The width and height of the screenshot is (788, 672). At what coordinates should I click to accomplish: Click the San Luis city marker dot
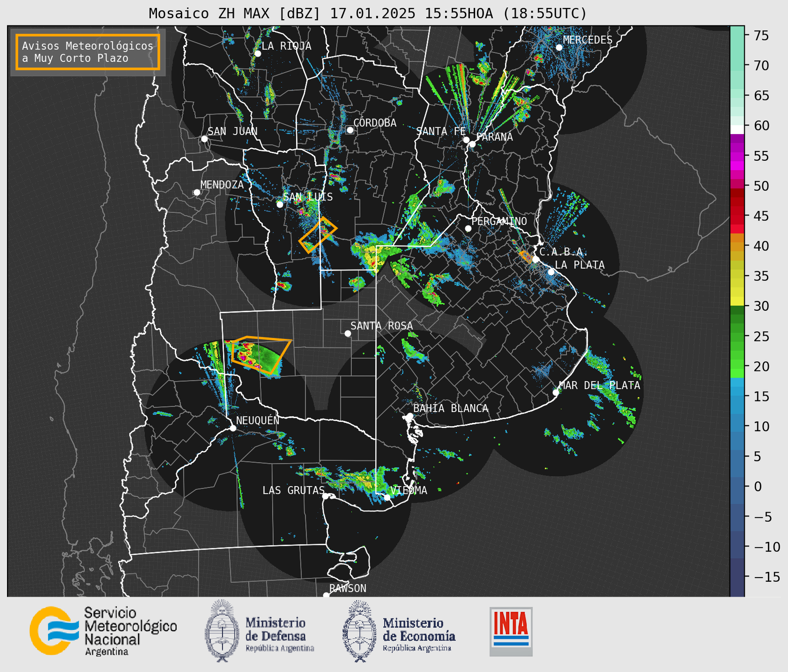pos(280,204)
